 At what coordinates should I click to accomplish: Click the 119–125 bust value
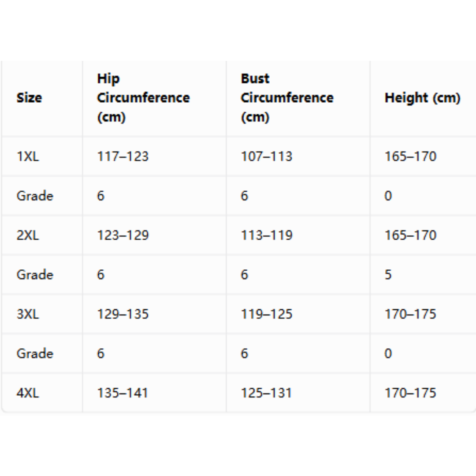(266, 314)
